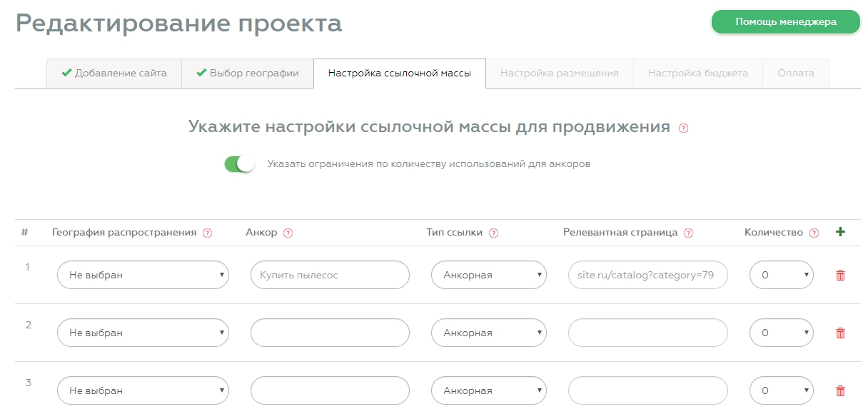Click the empty anchor field in row 2

tap(330, 333)
